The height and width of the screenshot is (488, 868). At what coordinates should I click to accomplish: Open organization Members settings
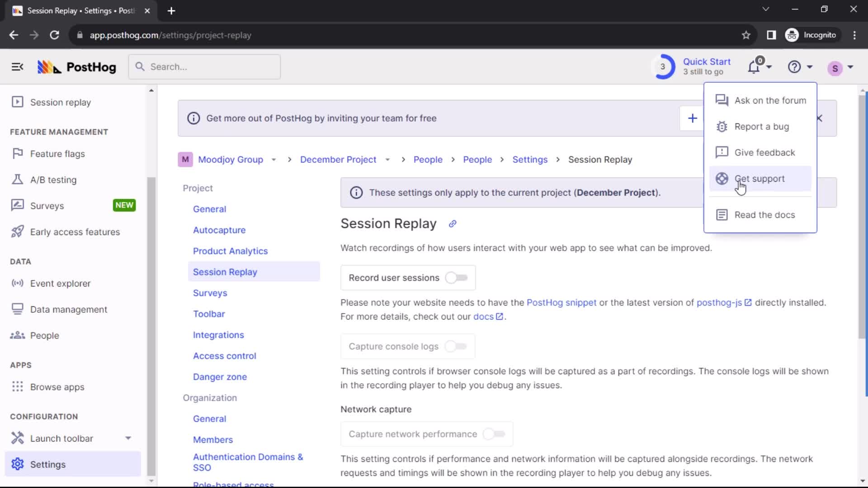(x=213, y=440)
